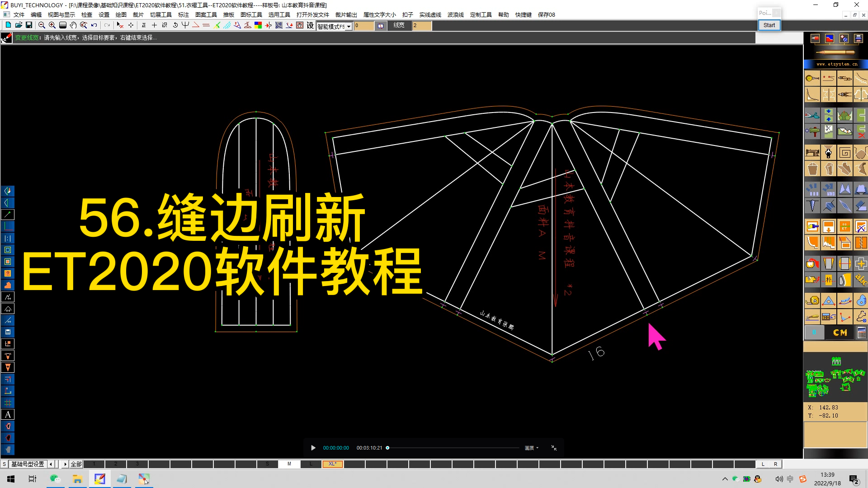Screen dimensions: 868x488
Task: Select the red angle line tool
Action: click(196, 25)
